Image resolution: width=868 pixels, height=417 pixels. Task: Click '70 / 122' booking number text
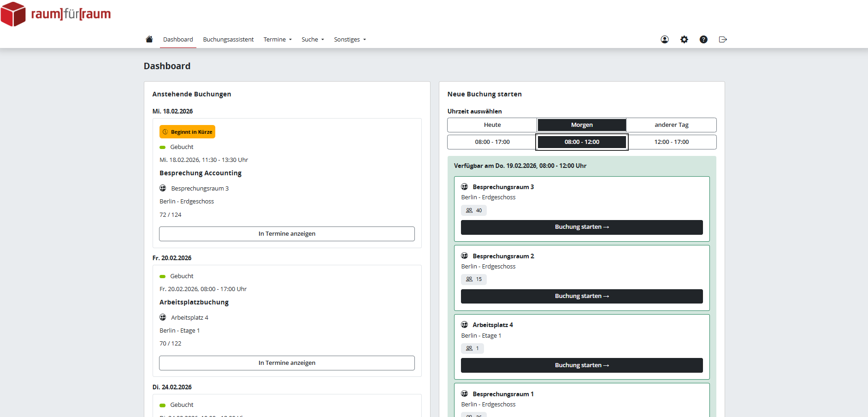coord(171,344)
